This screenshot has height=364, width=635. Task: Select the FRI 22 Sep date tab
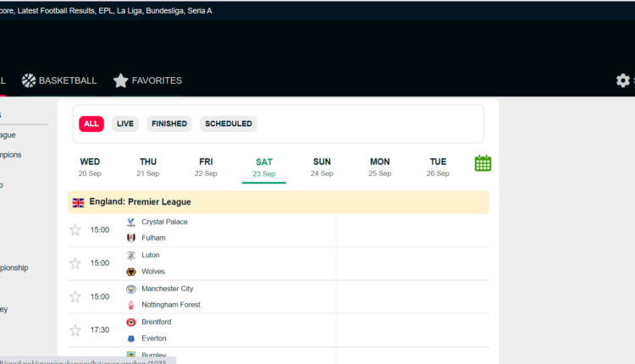point(206,167)
